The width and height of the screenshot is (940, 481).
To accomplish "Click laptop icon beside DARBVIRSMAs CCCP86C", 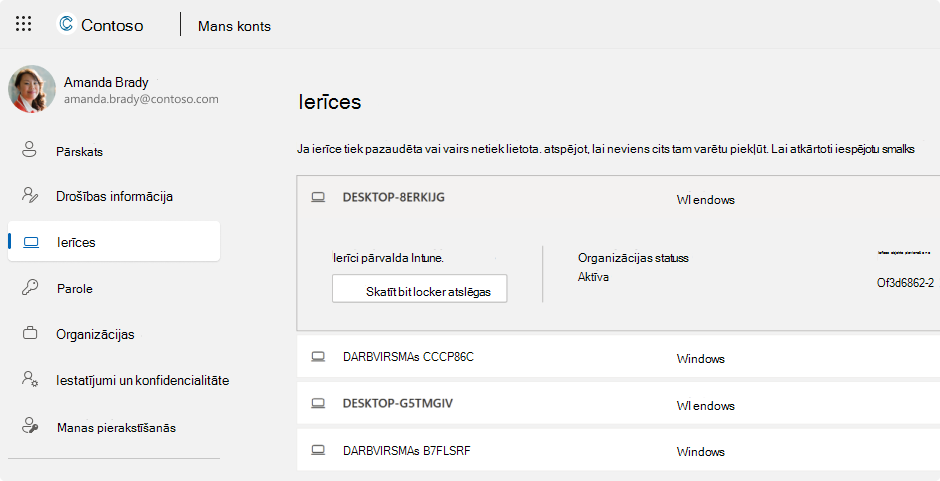I will (x=318, y=357).
